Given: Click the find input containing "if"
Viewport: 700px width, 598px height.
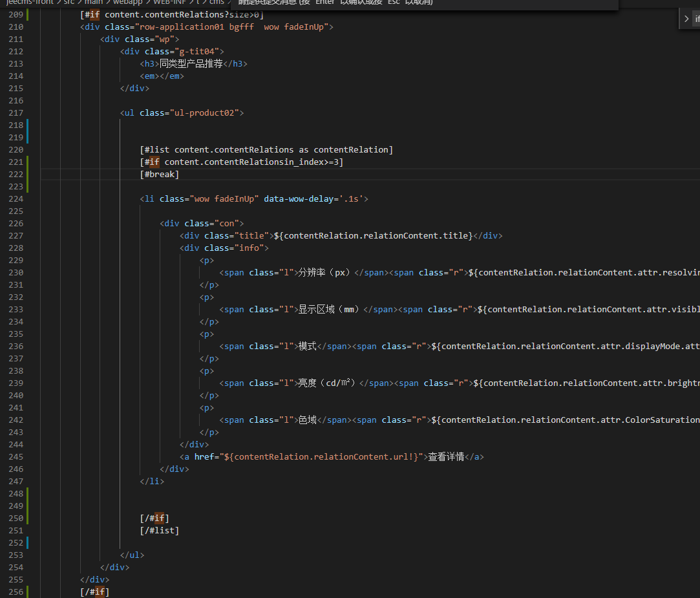Looking at the screenshot, I should [x=697, y=19].
